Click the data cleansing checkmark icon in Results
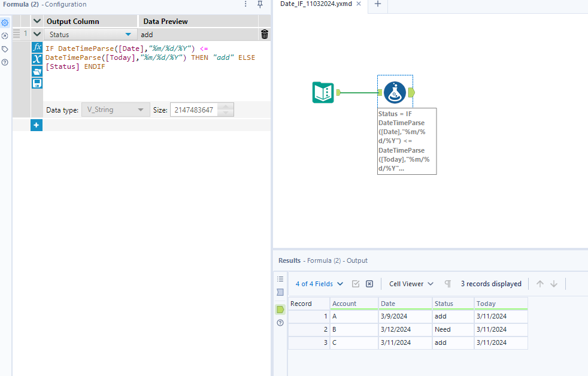Image resolution: width=588 pixels, height=376 pixels. pyautogui.click(x=356, y=284)
